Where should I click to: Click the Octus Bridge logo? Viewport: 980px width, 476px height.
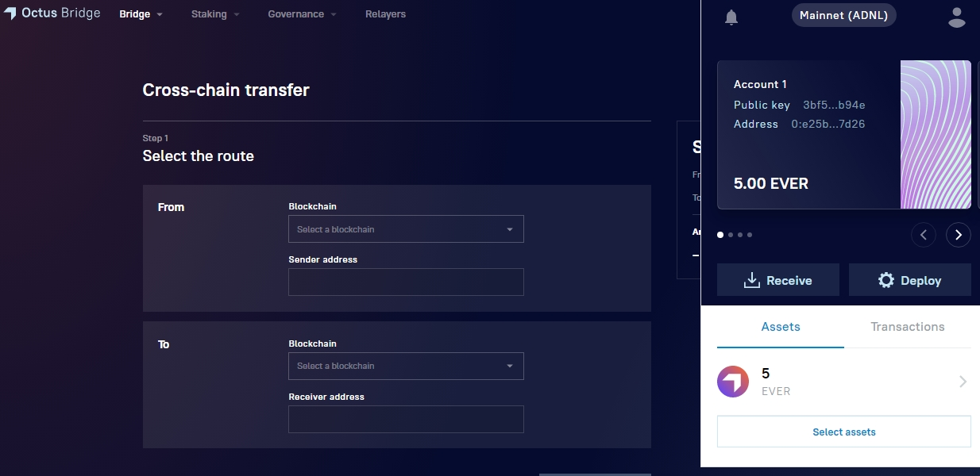point(52,13)
